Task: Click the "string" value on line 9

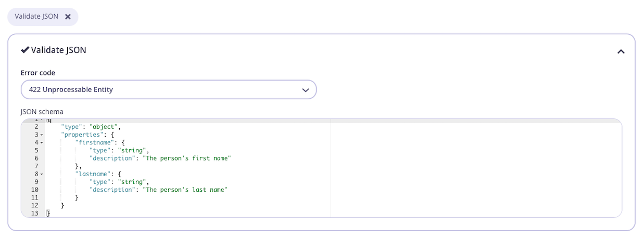Action: [x=132, y=182]
